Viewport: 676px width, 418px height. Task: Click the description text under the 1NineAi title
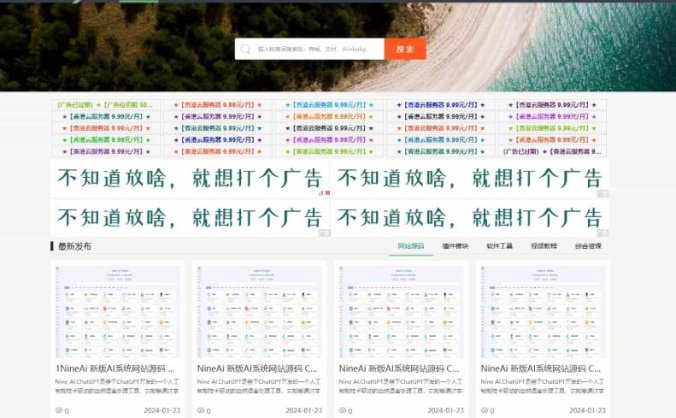tap(117, 386)
